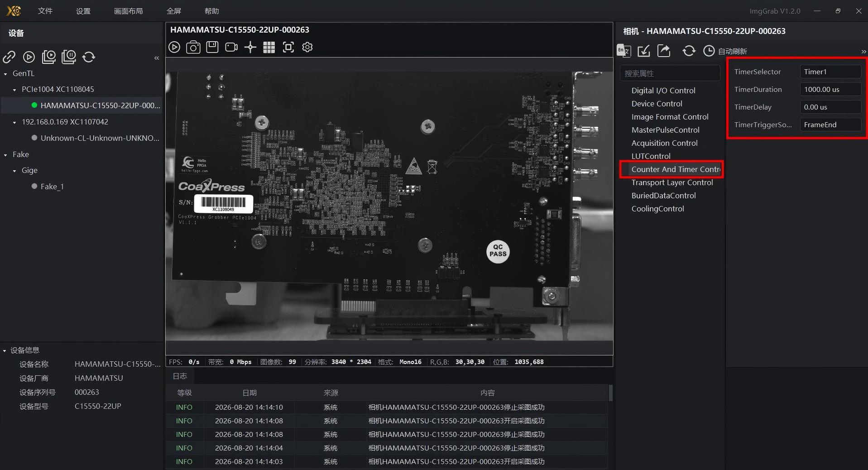Click the TimerDelay field showing 0.00 us
Viewport: 868px width, 470px height.
[x=830, y=107]
